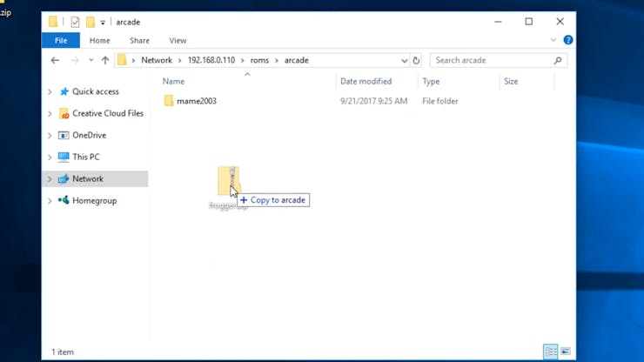Refresh the arcade folder view

pyautogui.click(x=416, y=60)
